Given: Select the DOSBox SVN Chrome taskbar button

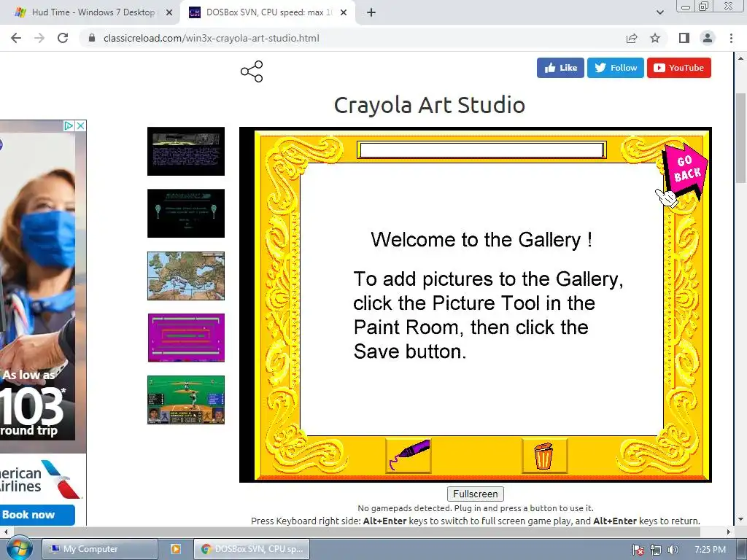Looking at the screenshot, I should 252,549.
